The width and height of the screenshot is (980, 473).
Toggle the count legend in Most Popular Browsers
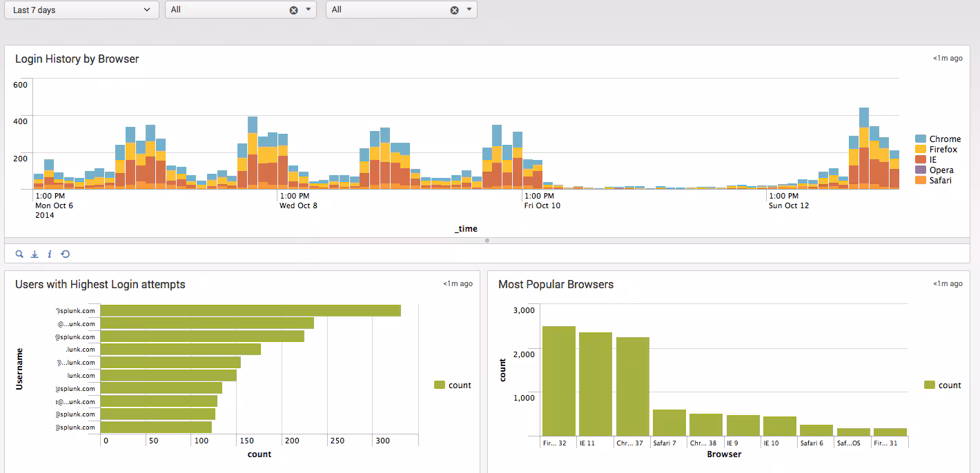941,385
